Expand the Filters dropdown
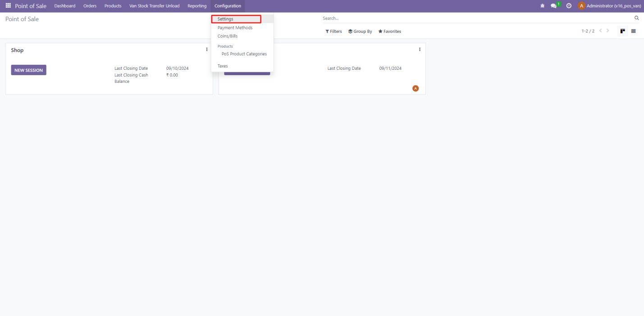The image size is (644, 316). 333,32
